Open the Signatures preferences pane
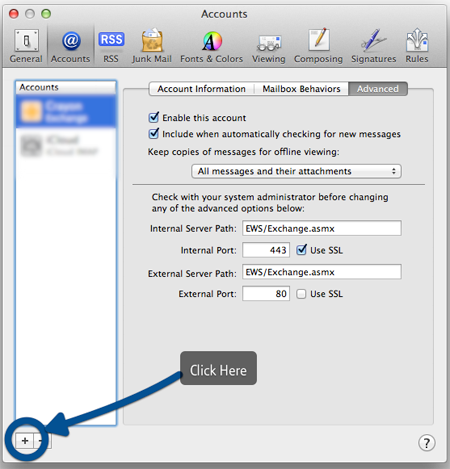The image size is (450, 469). [374, 46]
